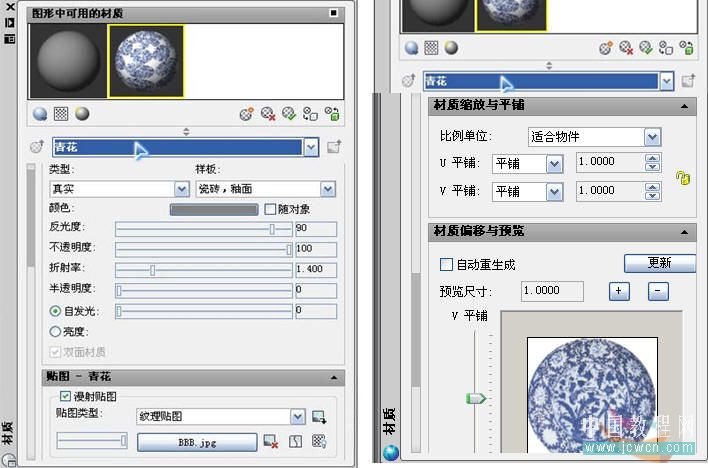Image resolution: width=708 pixels, height=468 pixels.
Task: Toggle the swatch display mode square in left panel header
Action: tap(333, 13)
